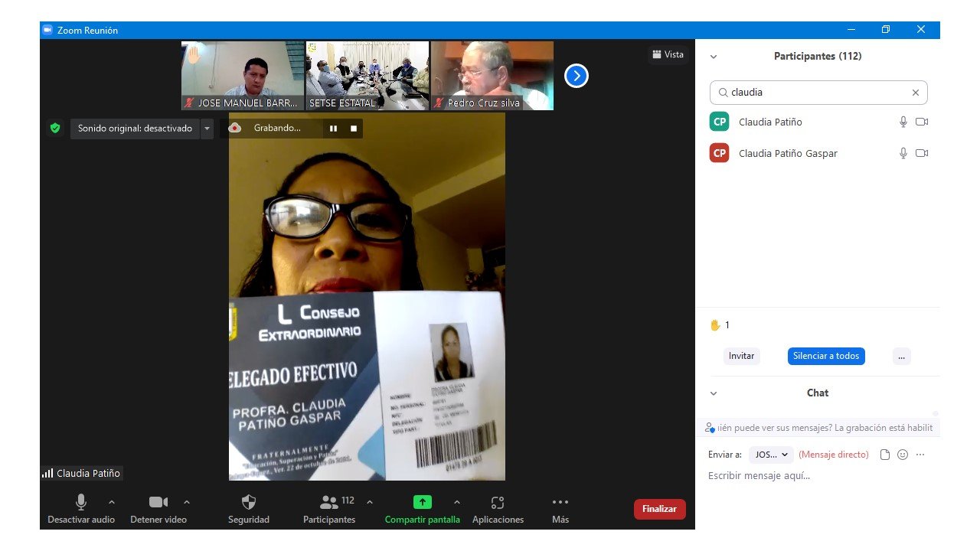This screenshot has height=551, width=980.
Task: Clear the claudia search with X
Action: (915, 93)
